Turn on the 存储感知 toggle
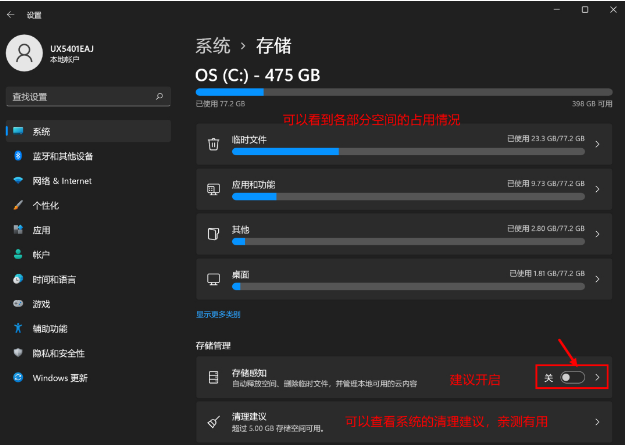The image size is (625, 445). (572, 377)
